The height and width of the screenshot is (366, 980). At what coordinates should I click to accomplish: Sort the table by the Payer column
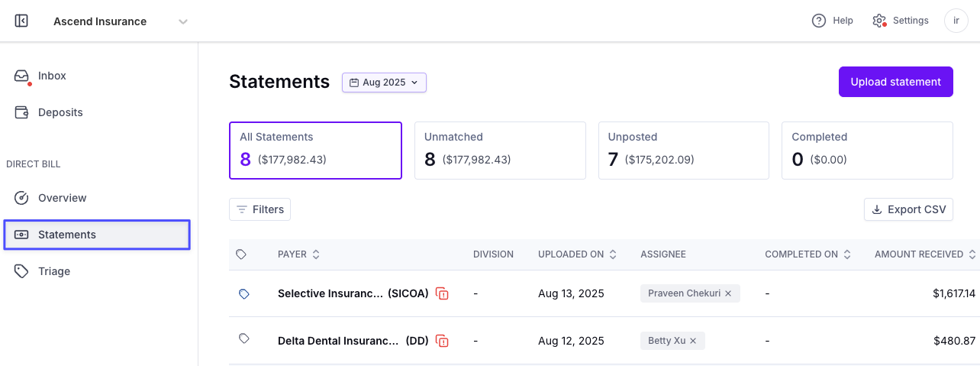point(299,254)
